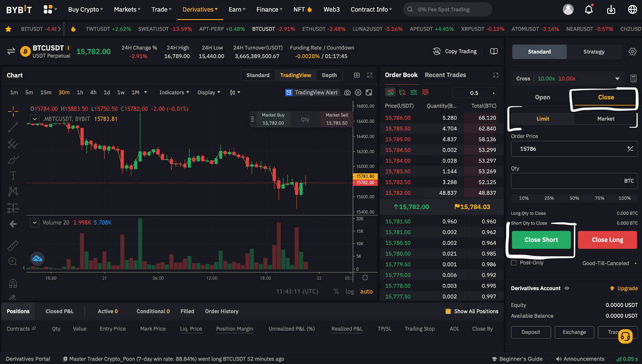Open the language globe icon
Viewport: 642px width, 364px height.
[x=632, y=9]
